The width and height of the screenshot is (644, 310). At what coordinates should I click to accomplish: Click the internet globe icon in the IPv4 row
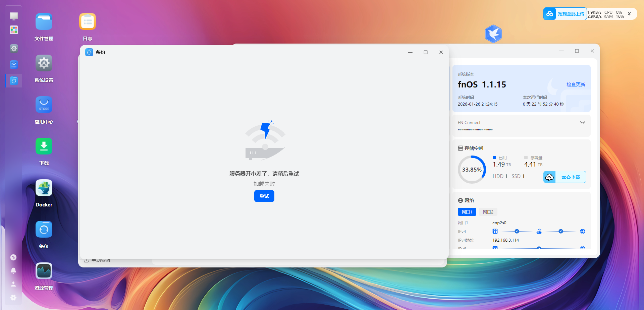click(x=583, y=231)
